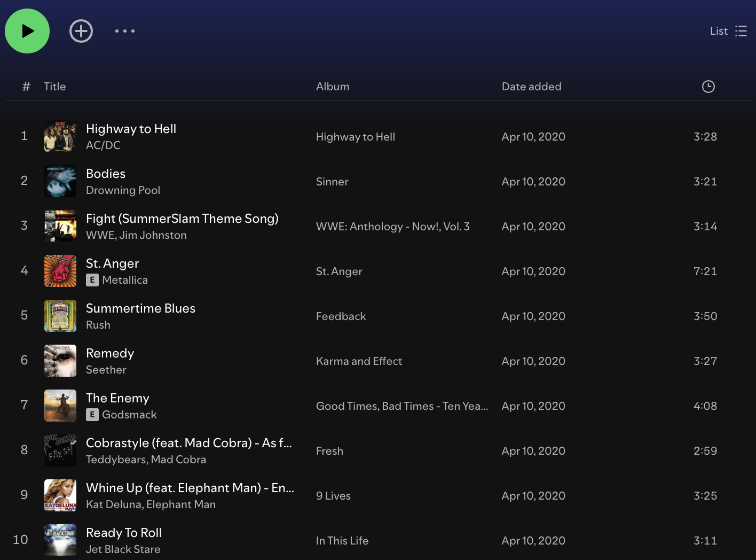Open the Remedy track title
This screenshot has width=756, height=560.
tap(110, 353)
